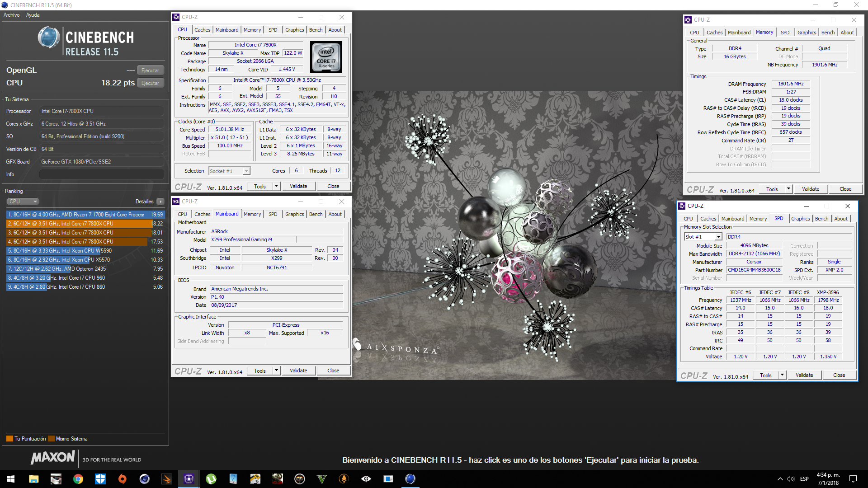Run the CPU test with Ejecutar
The height and width of the screenshot is (488, 868).
(150, 83)
